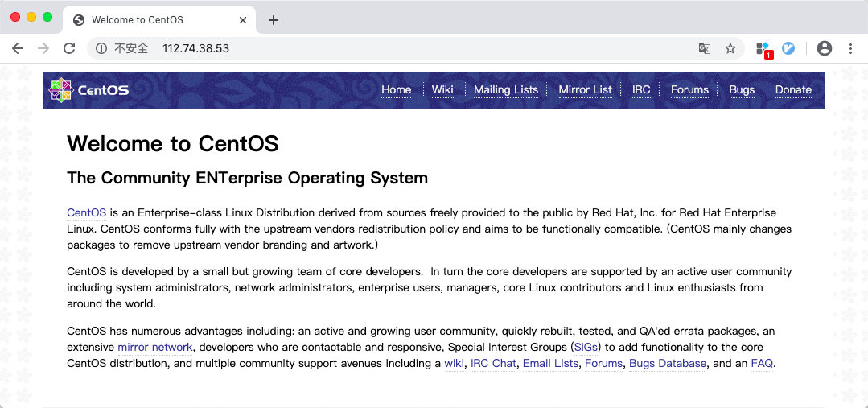Follow the Forums link in the last paragraph
Image resolution: width=868 pixels, height=408 pixels.
(x=604, y=364)
